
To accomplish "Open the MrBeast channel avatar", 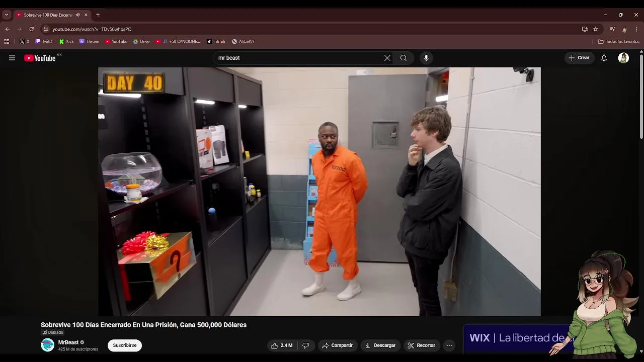I will pos(47,345).
